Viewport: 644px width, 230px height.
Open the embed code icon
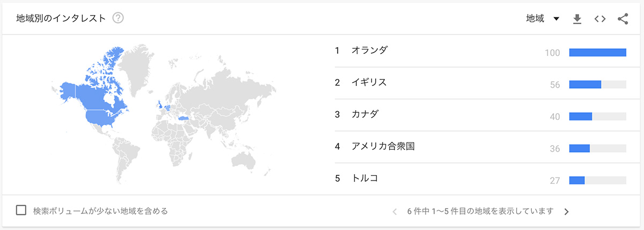coord(600,19)
